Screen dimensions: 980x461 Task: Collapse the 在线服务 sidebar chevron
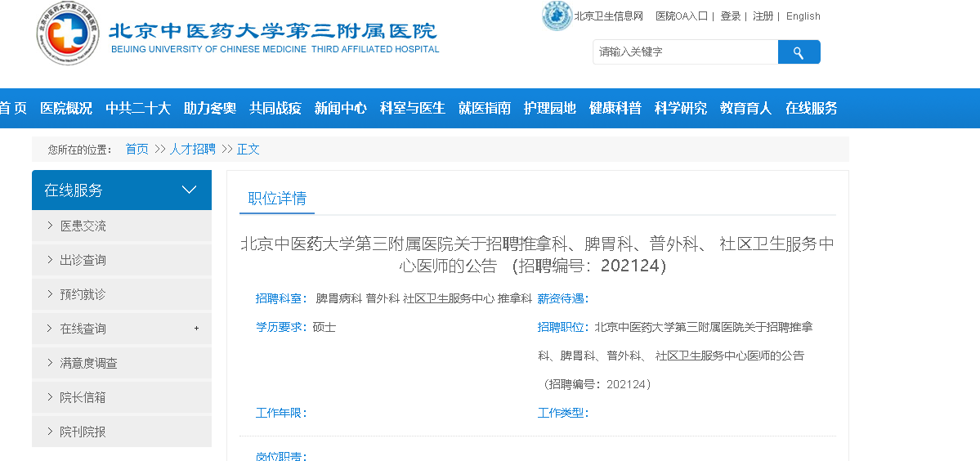[x=189, y=190]
